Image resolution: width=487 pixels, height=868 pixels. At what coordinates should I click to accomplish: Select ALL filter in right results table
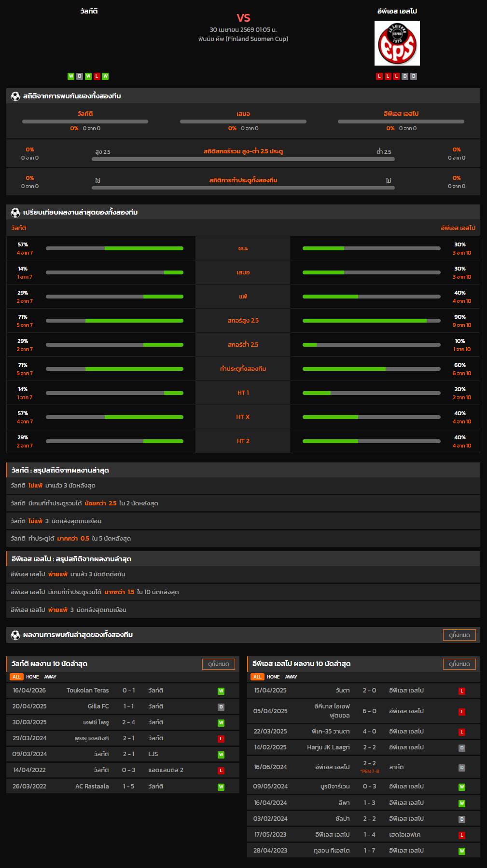coord(257,677)
